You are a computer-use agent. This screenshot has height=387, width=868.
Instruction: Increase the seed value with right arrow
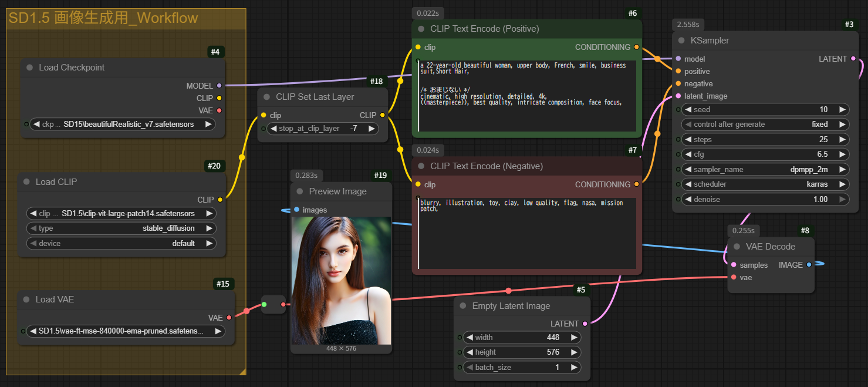[842, 109]
